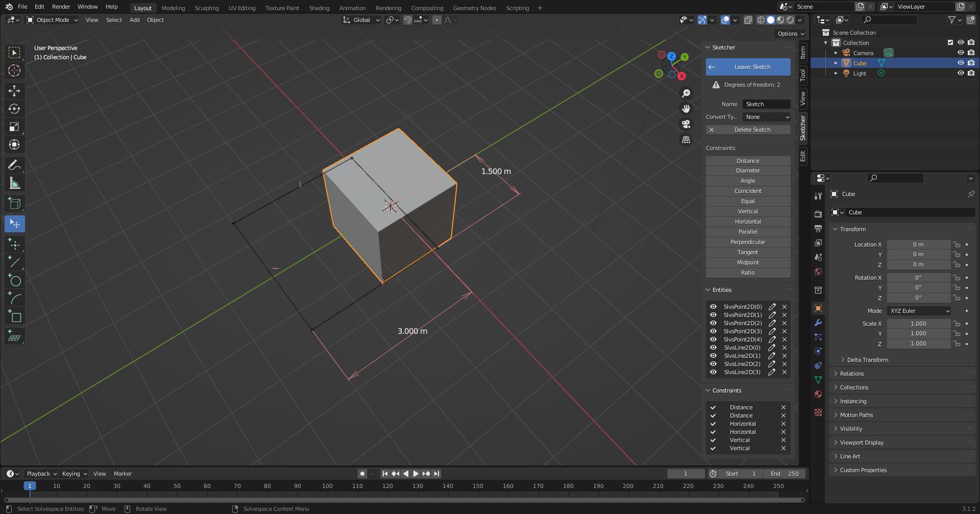
Task: Click the Zoom viewport magnifier icon
Action: tap(686, 93)
